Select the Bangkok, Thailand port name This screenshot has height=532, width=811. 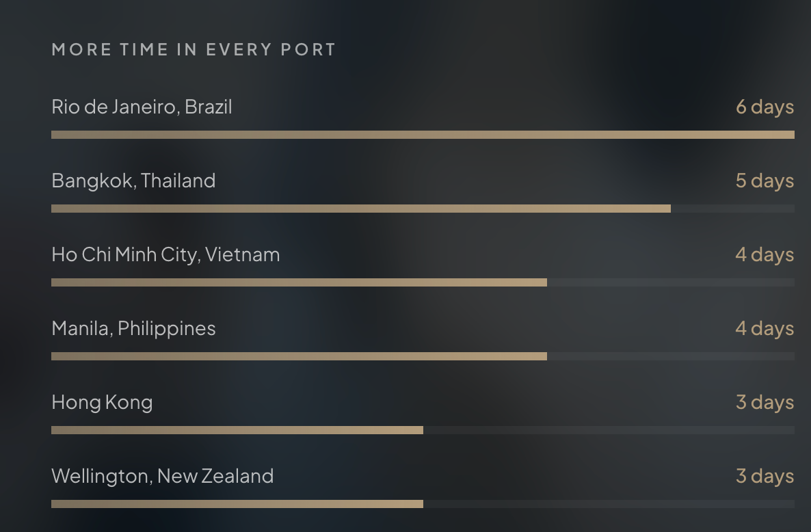point(133,181)
